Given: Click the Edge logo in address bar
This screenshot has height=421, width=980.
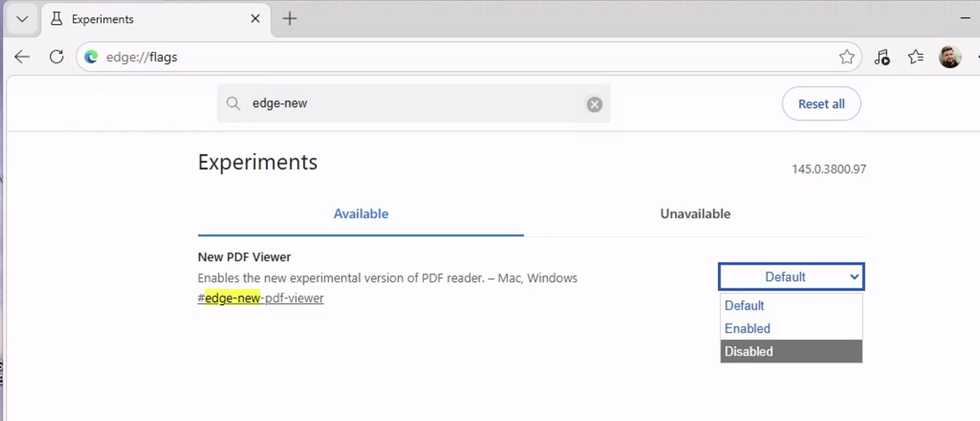Looking at the screenshot, I should [91, 57].
